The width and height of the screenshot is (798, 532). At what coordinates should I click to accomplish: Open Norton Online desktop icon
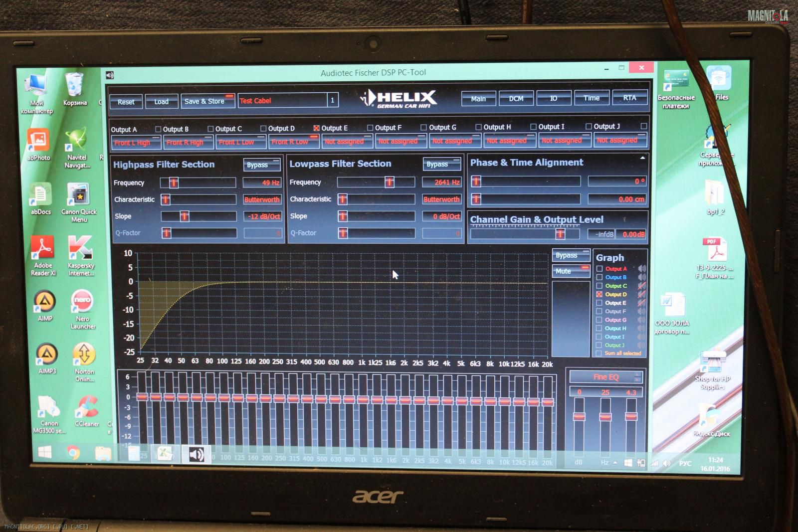coord(84,362)
